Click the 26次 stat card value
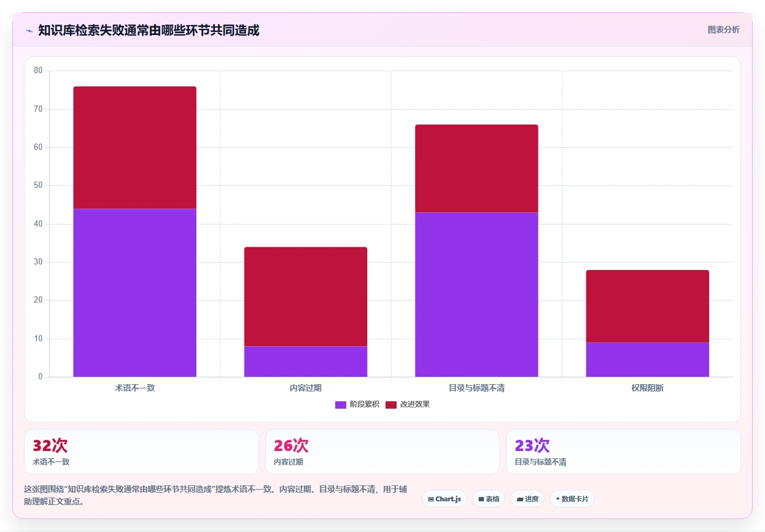This screenshot has width=765, height=532. pyautogui.click(x=291, y=445)
